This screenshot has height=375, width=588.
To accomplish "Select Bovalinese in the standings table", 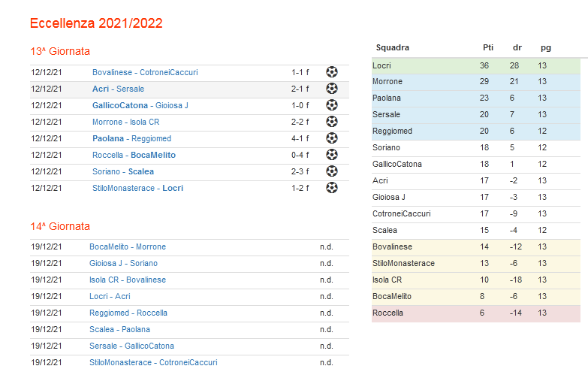I will pos(392,246).
